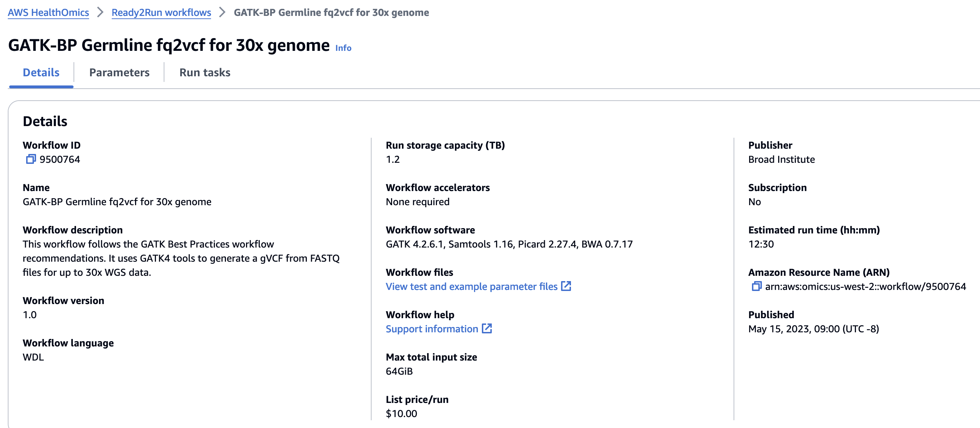
Task: Select the ARN string text
Action: (865, 286)
